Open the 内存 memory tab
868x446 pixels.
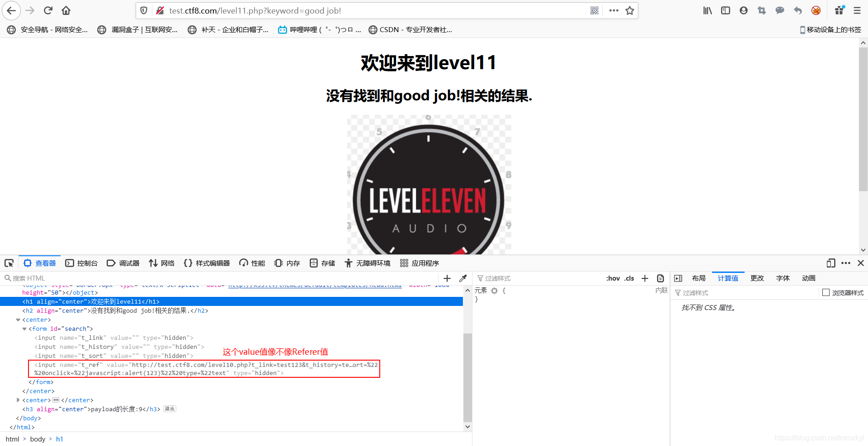click(x=287, y=263)
